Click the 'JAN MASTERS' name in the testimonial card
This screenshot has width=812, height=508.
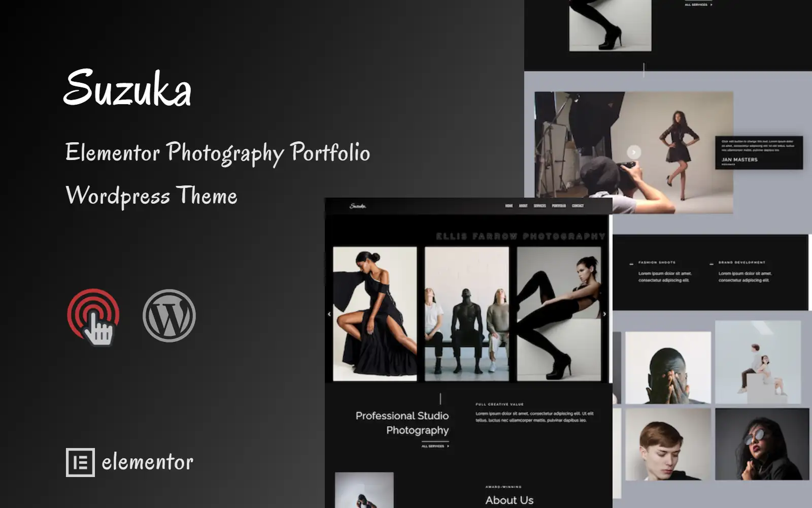739,160
